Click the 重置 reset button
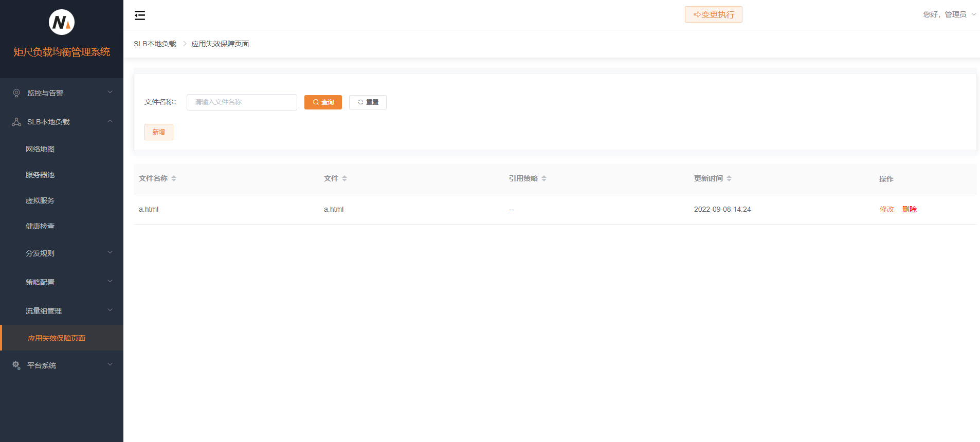 coord(368,102)
